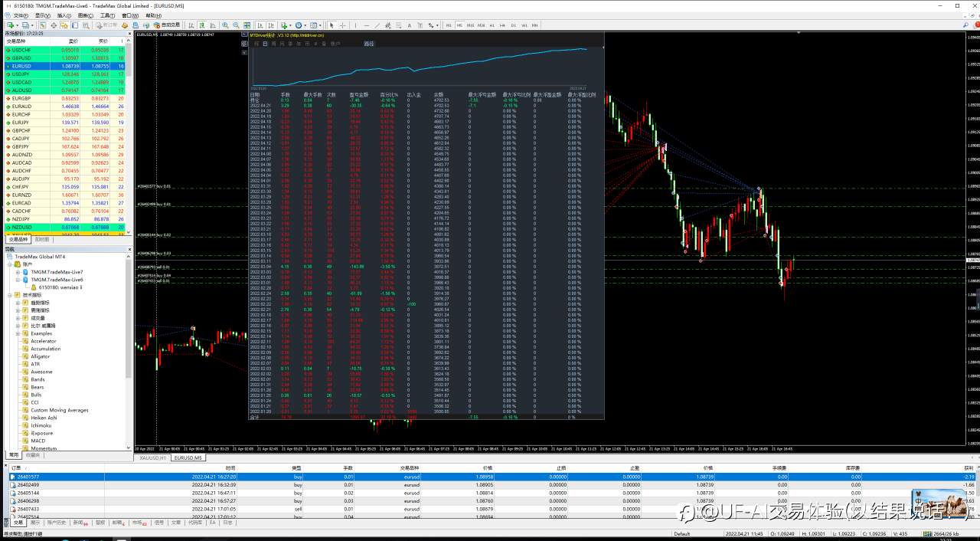980x541 pixels.
Task: Select the Heiken Ashi indicator
Action: tap(44, 418)
